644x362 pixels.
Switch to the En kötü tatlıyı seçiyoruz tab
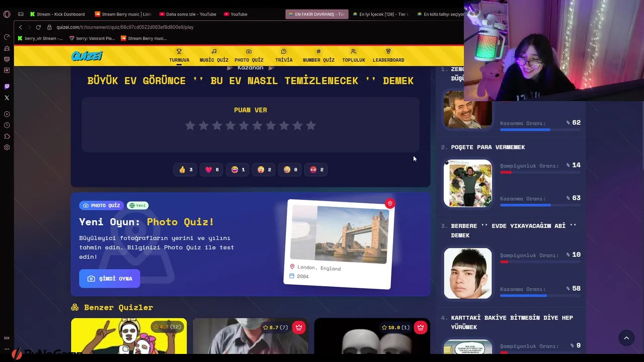click(x=440, y=14)
